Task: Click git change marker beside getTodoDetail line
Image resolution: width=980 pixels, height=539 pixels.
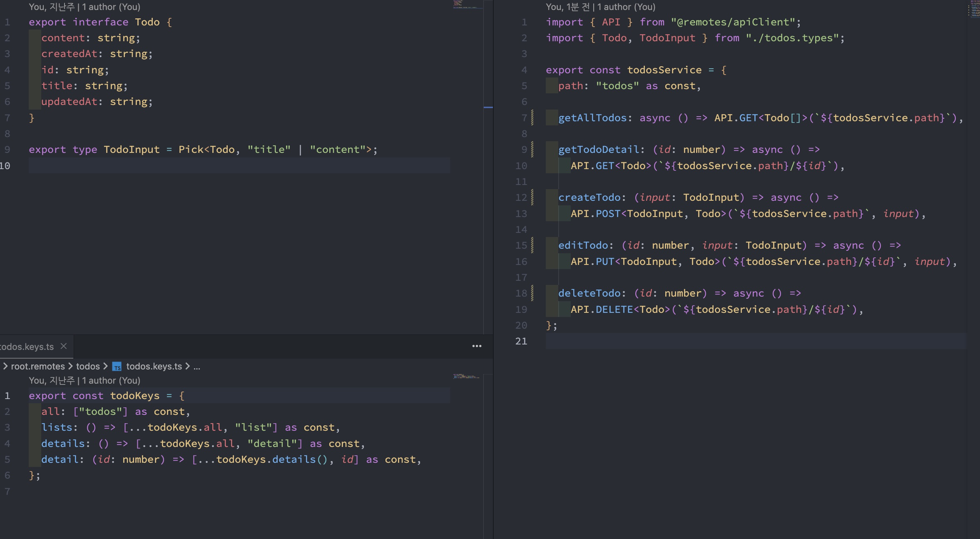Action: [x=532, y=150]
